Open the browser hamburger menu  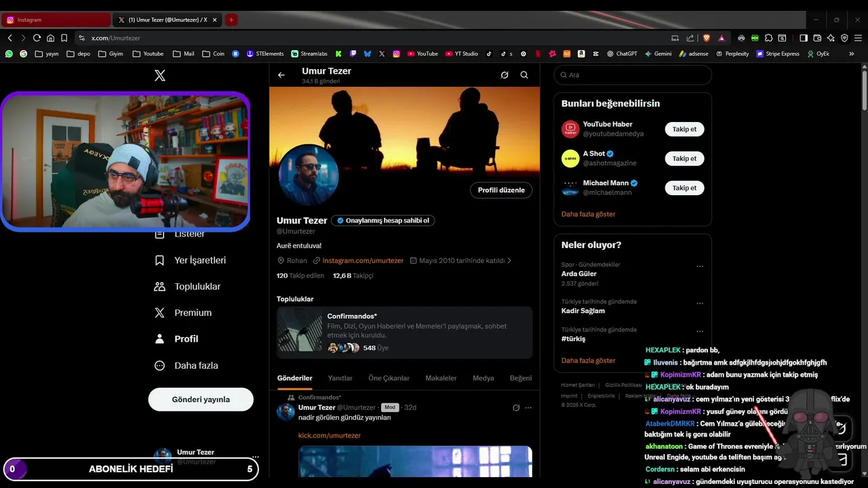[x=858, y=38]
